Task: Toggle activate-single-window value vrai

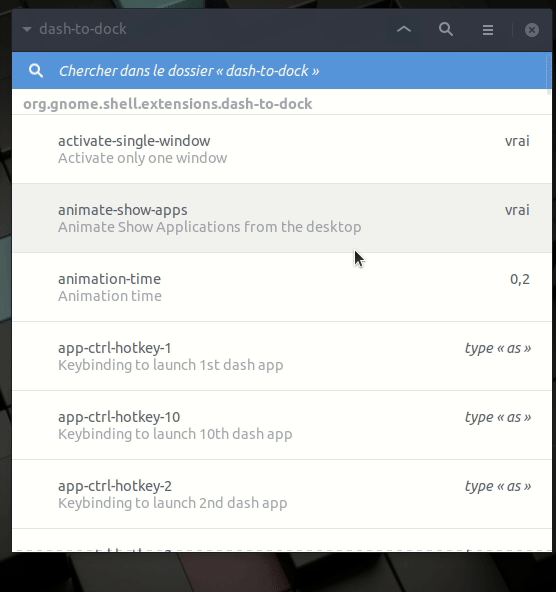Action: 517,141
